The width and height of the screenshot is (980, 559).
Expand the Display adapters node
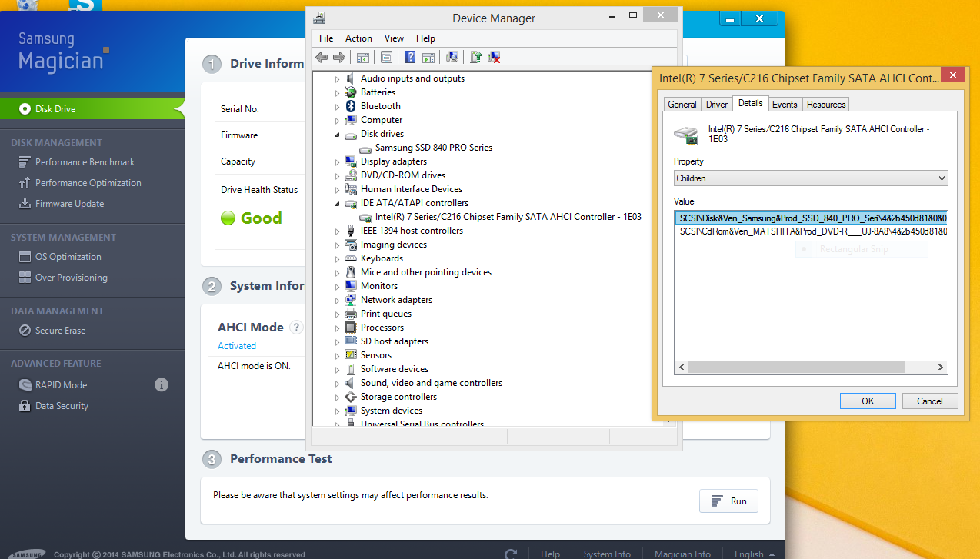tap(337, 162)
